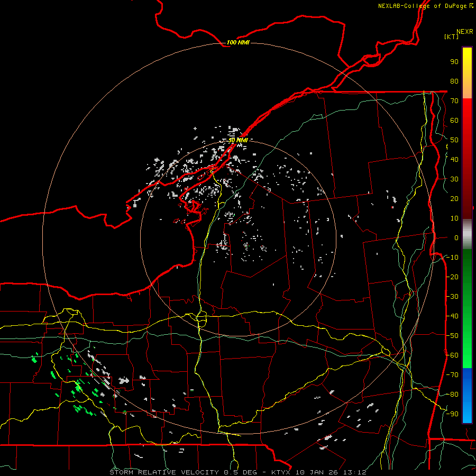476x476 pixels.
Task: Select the 80 value on the velocity scale
Action: 454,81
